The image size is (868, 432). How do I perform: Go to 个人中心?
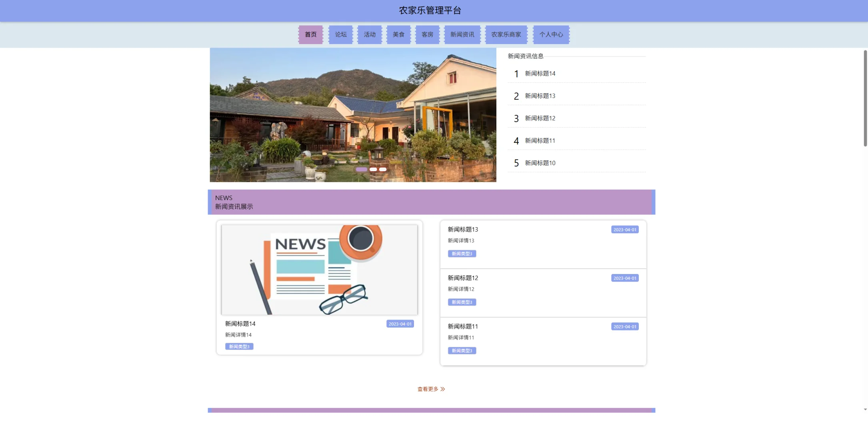click(551, 34)
